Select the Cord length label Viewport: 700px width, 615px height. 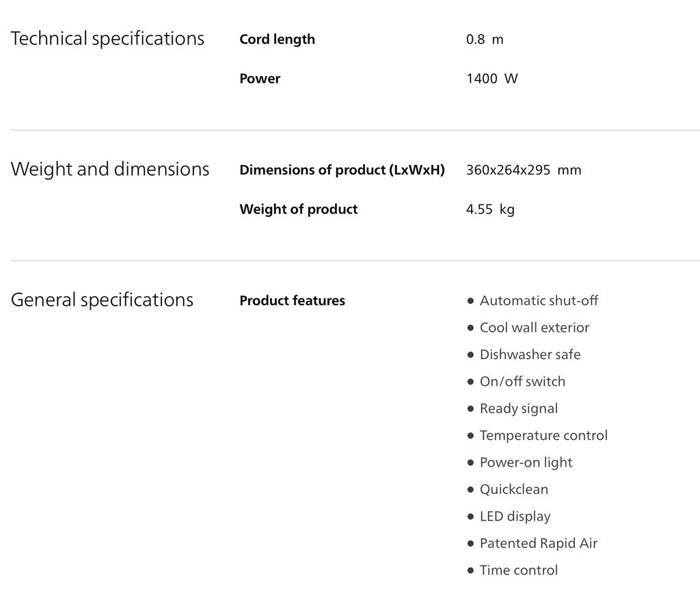(x=277, y=40)
